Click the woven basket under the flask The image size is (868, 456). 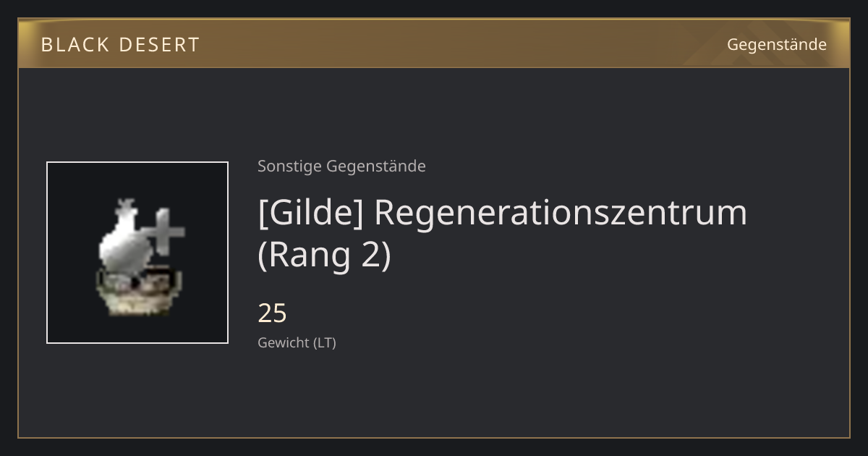click(139, 292)
